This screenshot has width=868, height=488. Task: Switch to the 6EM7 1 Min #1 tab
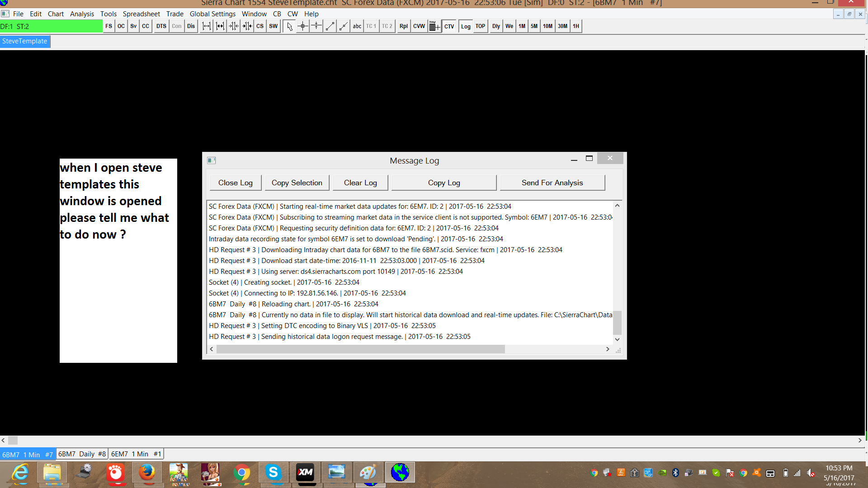tap(136, 454)
